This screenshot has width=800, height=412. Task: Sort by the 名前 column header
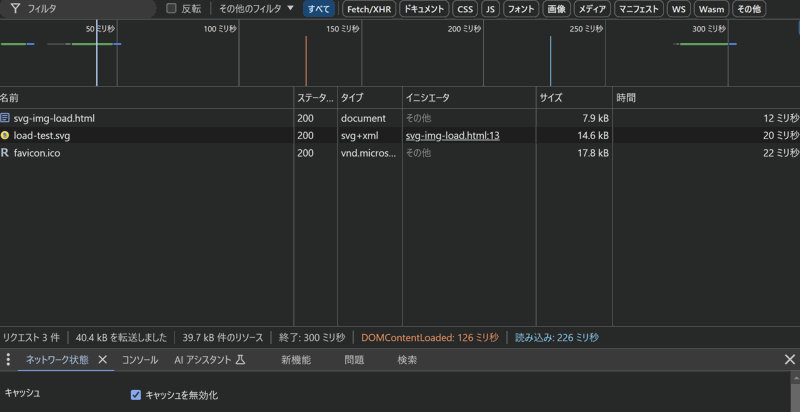coord(10,98)
